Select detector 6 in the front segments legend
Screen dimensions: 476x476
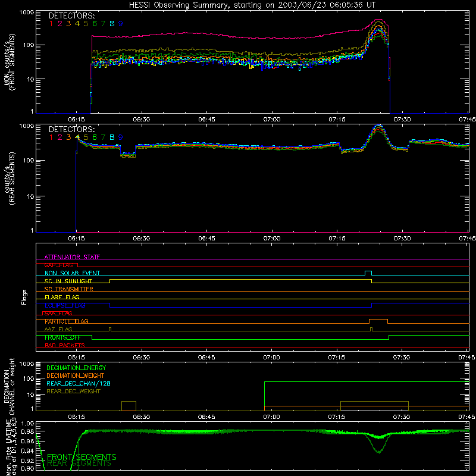pyautogui.click(x=95, y=24)
